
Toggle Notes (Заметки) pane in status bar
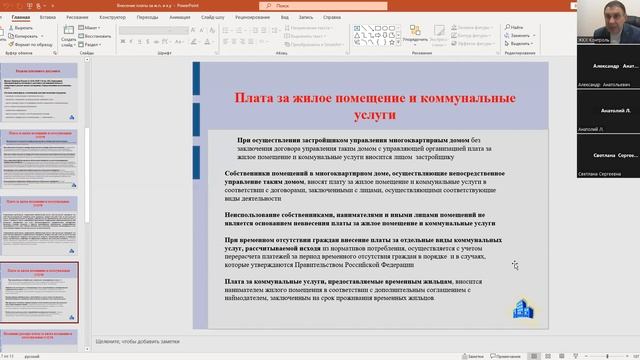click(473, 356)
